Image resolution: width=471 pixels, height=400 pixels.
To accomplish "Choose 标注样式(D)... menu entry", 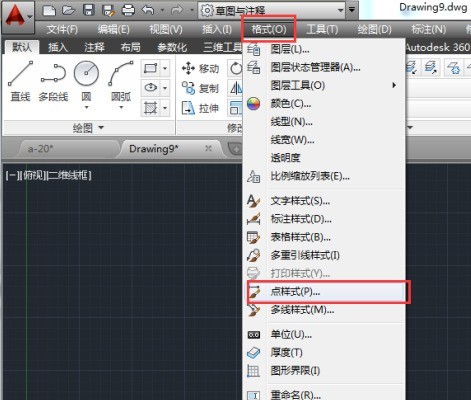I will (323, 219).
